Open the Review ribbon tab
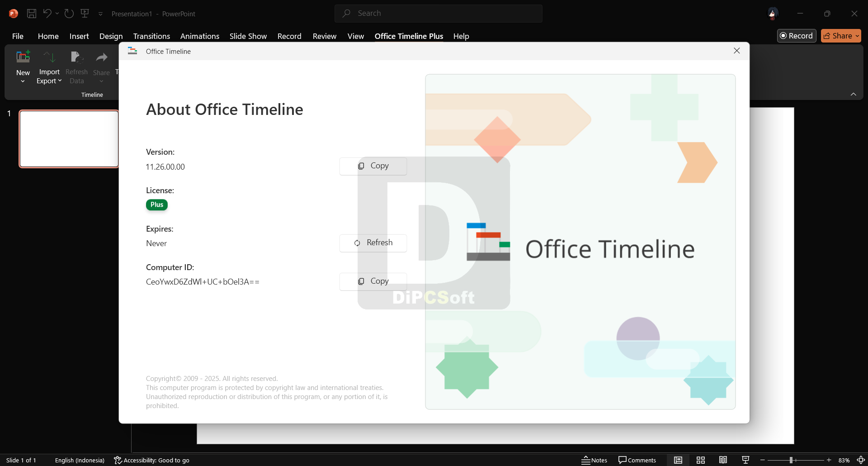The width and height of the screenshot is (868, 466). 324,36
